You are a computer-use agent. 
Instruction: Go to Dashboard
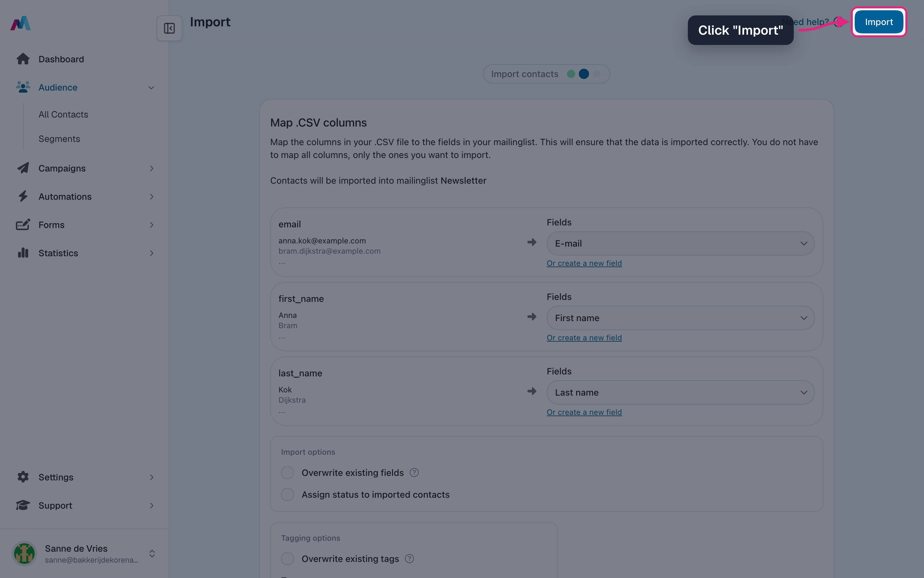click(x=61, y=59)
